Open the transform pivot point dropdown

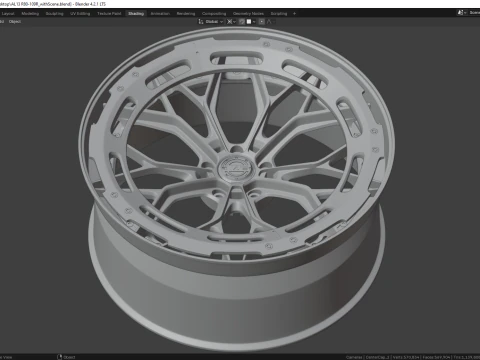231,22
